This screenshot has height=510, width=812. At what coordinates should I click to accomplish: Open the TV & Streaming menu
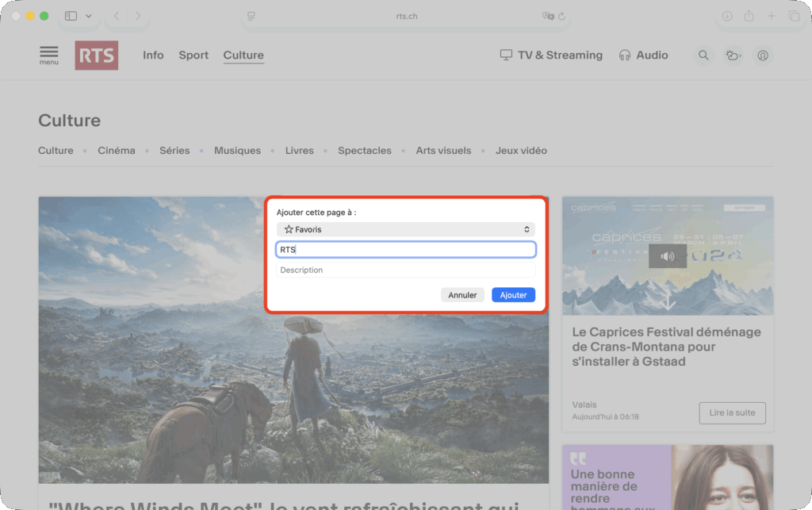(551, 56)
